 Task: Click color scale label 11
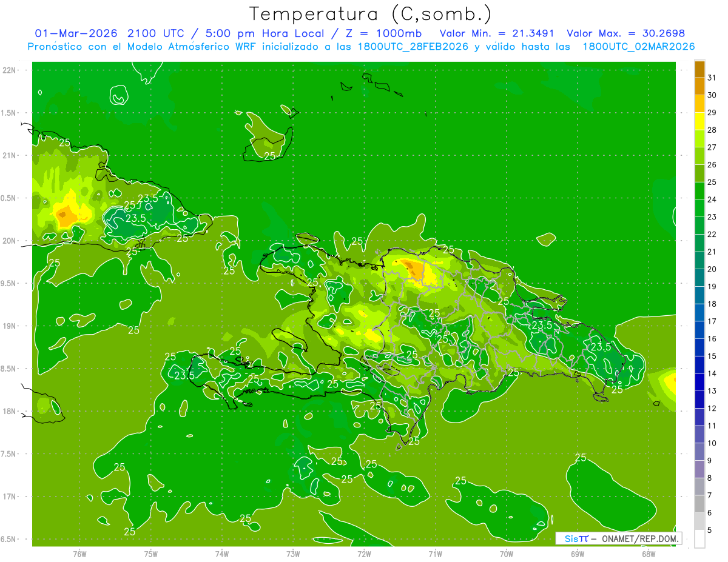click(x=712, y=426)
